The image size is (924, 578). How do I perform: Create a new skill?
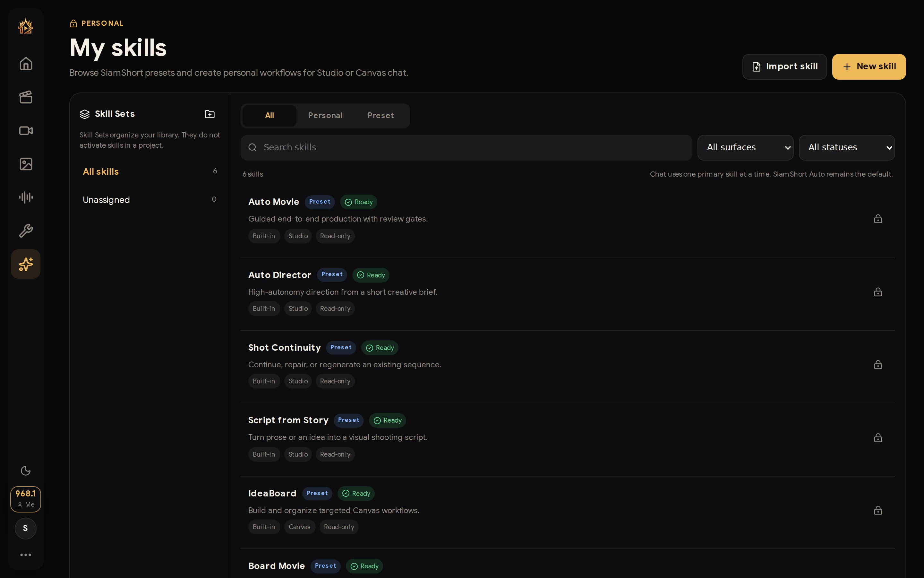coord(868,66)
